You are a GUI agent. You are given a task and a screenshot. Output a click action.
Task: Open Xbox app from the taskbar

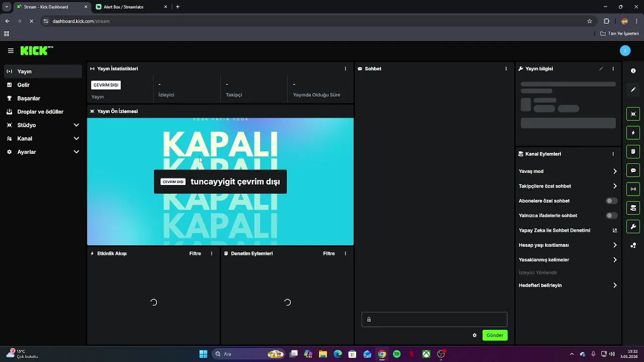coord(426,354)
